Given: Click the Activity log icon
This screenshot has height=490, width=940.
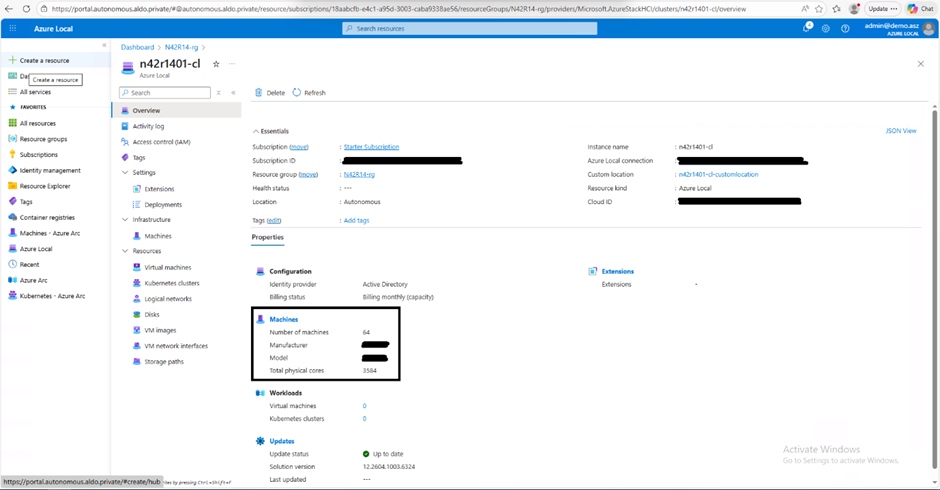Looking at the screenshot, I should coord(125,126).
